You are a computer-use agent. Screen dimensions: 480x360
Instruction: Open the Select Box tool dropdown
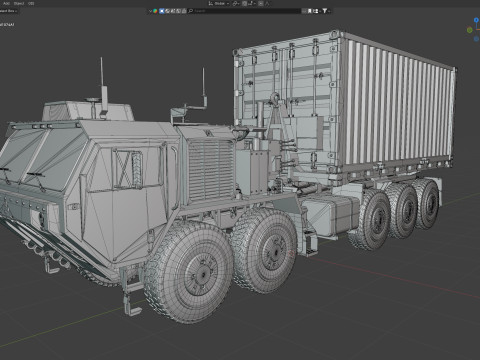pos(8,11)
